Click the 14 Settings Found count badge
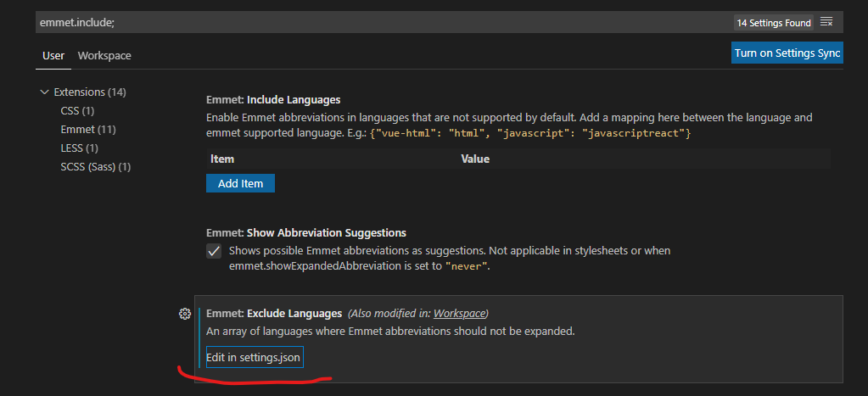Screen dimensions: 868x396 774,23
